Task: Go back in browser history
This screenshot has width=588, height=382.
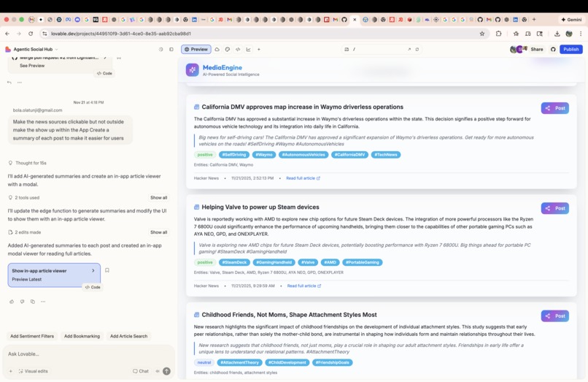Action: coord(7,34)
